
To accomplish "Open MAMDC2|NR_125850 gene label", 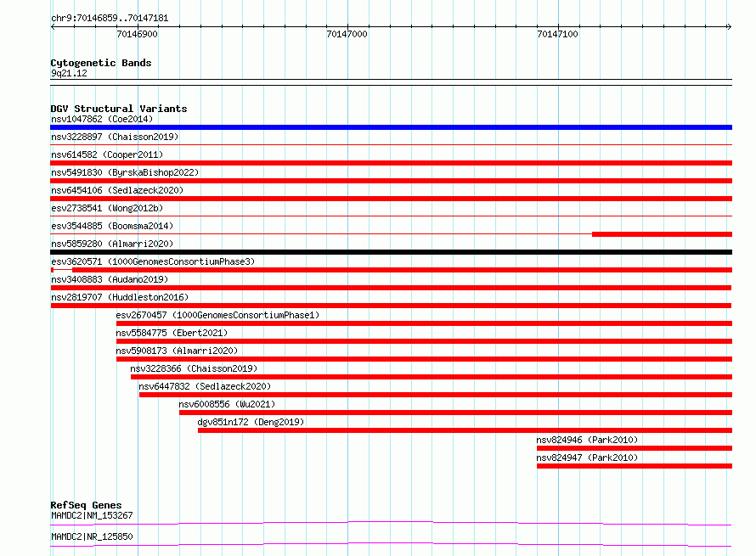I will [92, 536].
